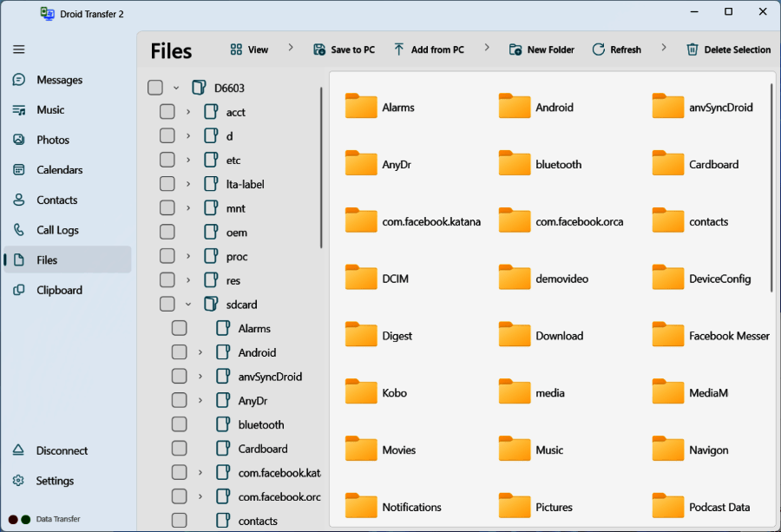This screenshot has width=781, height=532.
Task: Click the folder tree vertical scrollbar
Action: pos(321,165)
